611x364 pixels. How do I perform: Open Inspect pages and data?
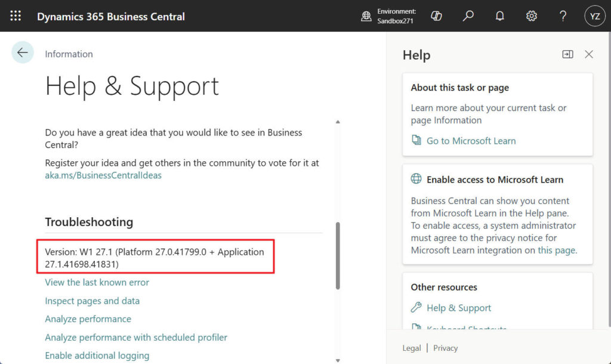point(92,301)
